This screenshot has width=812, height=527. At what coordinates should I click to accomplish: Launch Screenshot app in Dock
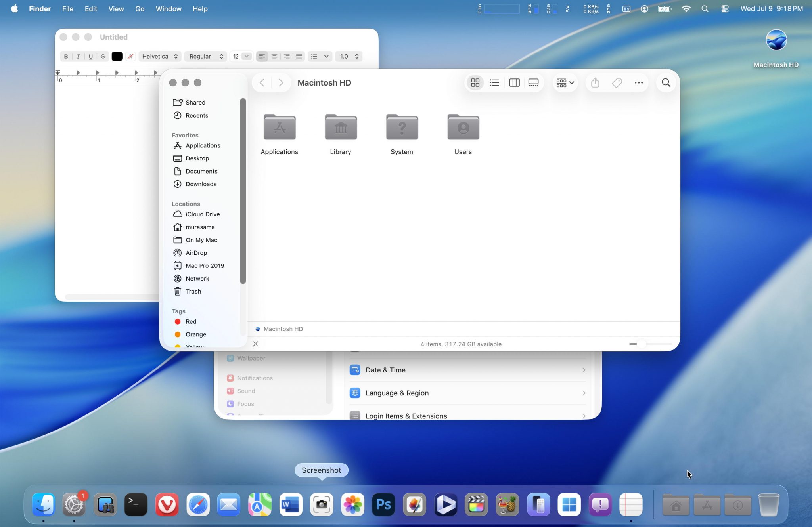point(322,504)
